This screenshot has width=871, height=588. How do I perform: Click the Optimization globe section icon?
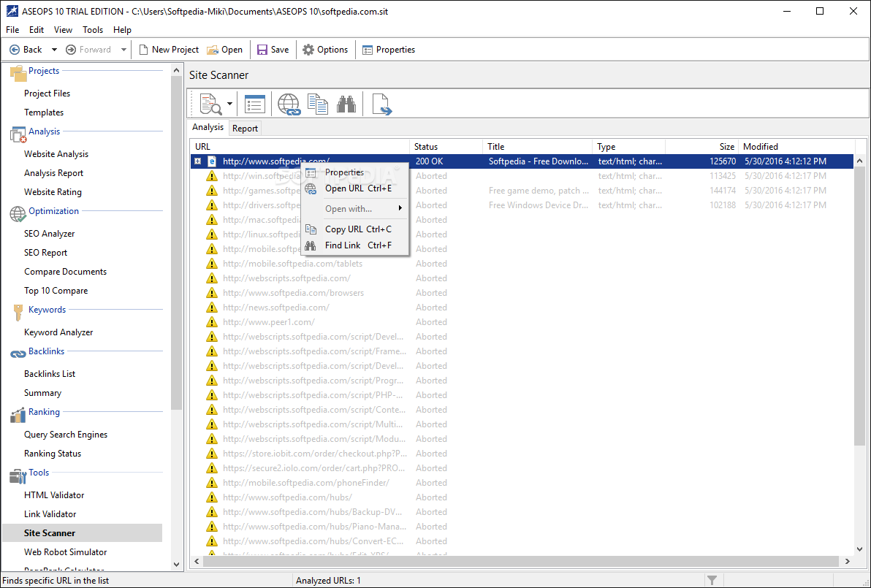tap(18, 213)
